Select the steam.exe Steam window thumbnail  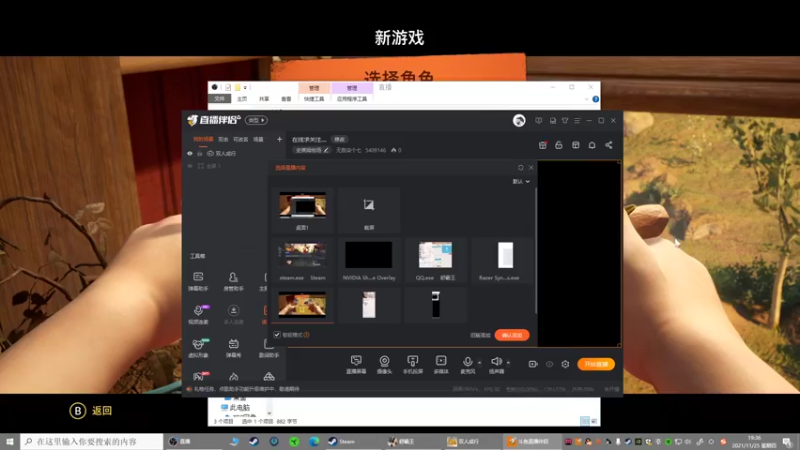[303, 260]
